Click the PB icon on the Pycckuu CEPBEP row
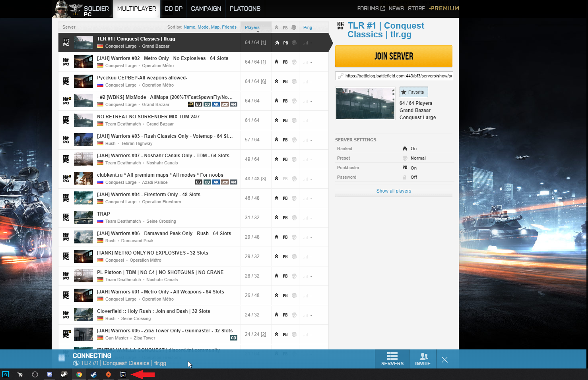Image resolution: width=588 pixels, height=380 pixels. pos(285,81)
